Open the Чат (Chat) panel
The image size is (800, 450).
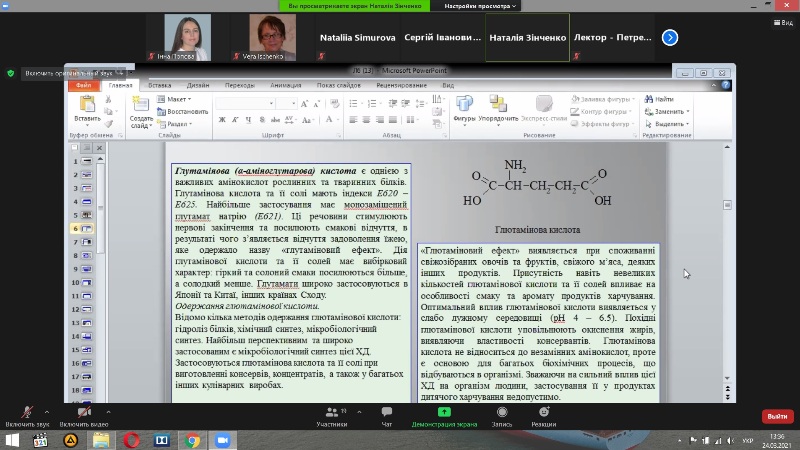coord(387,412)
